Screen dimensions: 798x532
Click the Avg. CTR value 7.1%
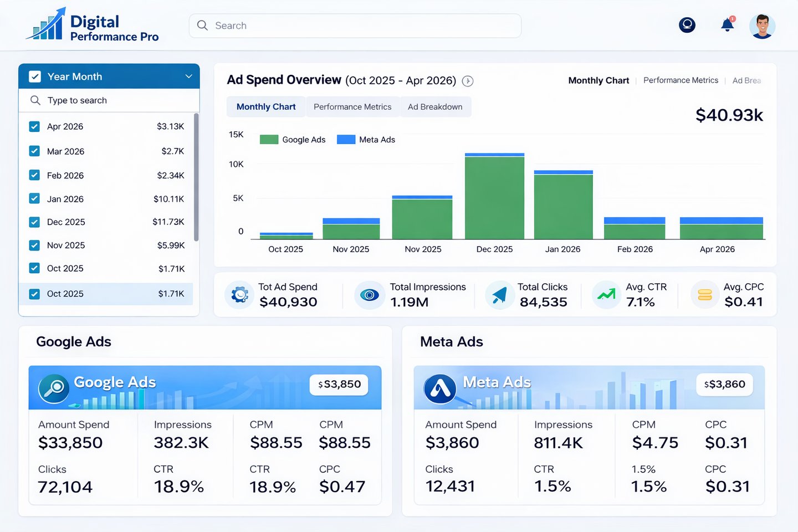[x=641, y=302]
